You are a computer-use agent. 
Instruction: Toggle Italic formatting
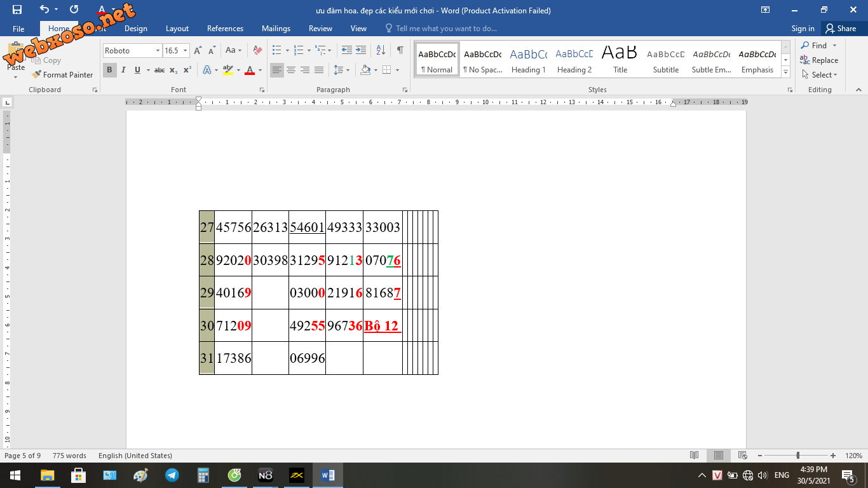123,70
